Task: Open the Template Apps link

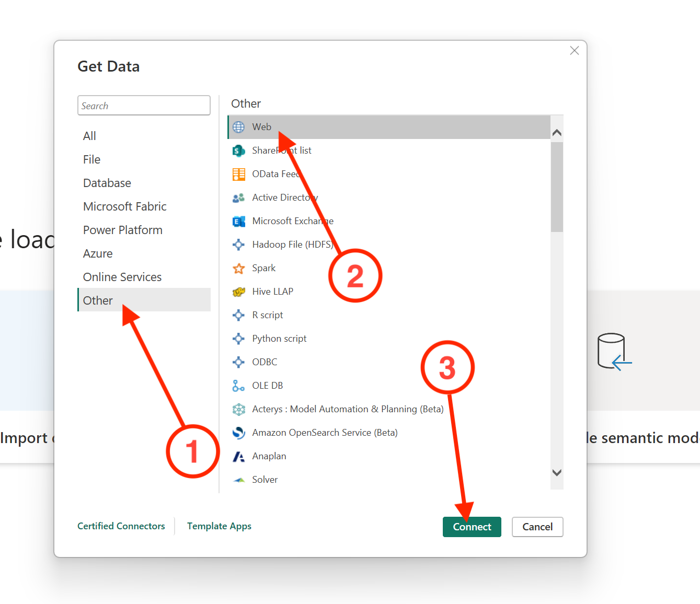Action: tap(219, 526)
